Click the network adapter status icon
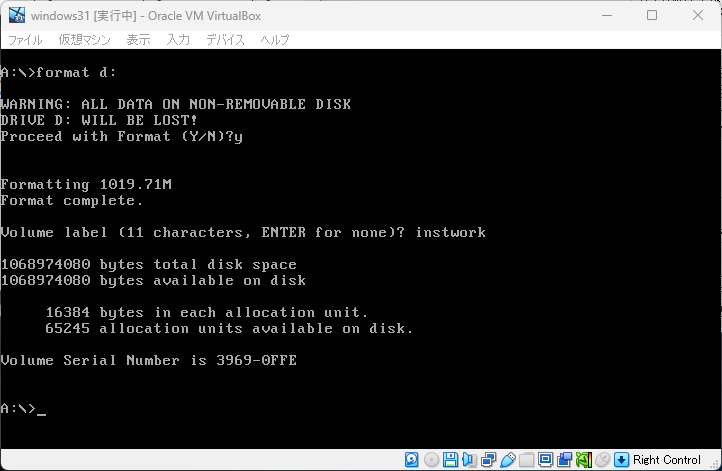 point(489,459)
